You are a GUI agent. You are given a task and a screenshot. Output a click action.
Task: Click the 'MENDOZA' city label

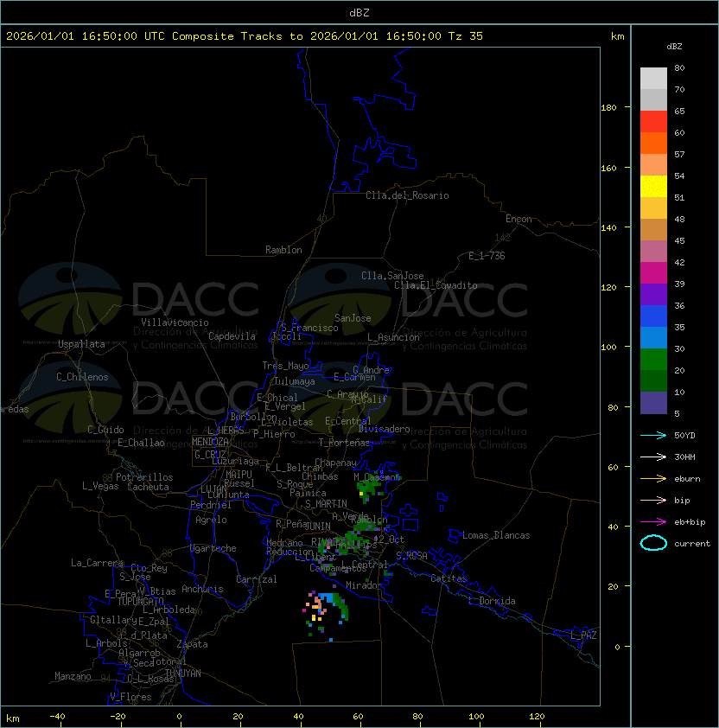click(210, 442)
